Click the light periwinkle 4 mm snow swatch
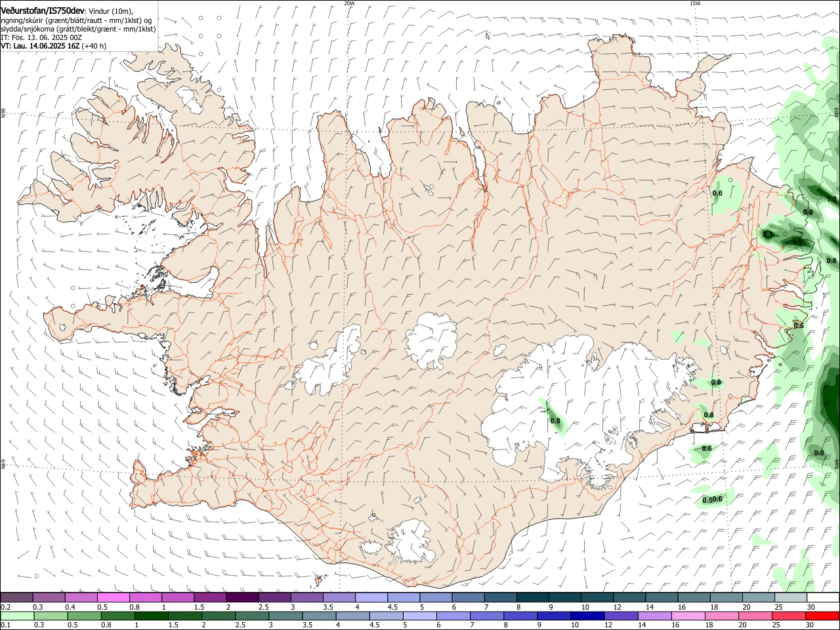Viewport: 840px width, 630px height. (x=371, y=597)
